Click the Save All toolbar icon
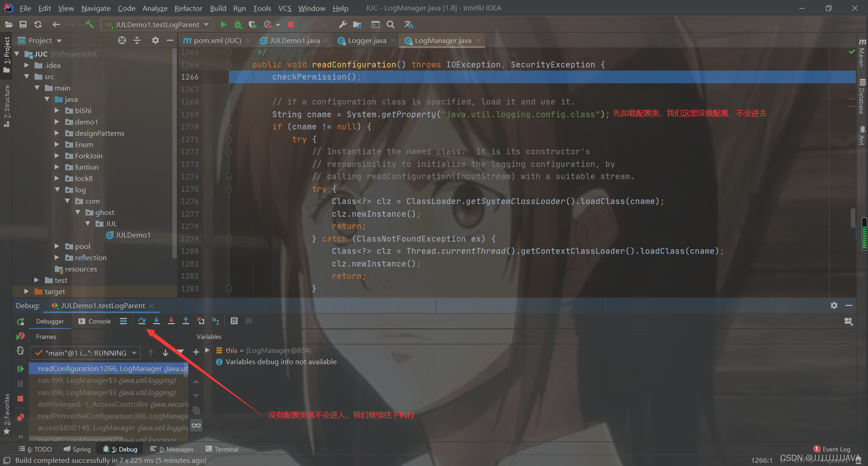This screenshot has width=868, height=466. pyautogui.click(x=23, y=24)
